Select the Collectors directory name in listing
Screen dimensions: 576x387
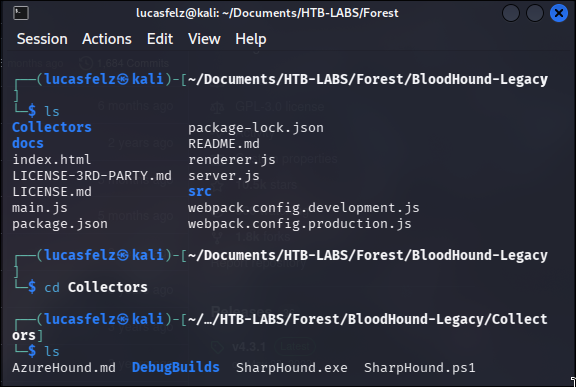(52, 127)
